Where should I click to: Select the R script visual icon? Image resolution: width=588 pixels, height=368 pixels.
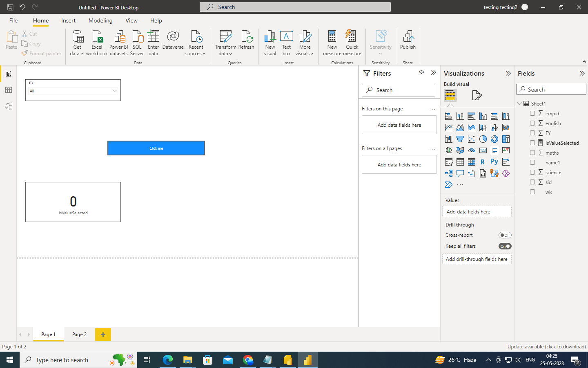pos(483,162)
